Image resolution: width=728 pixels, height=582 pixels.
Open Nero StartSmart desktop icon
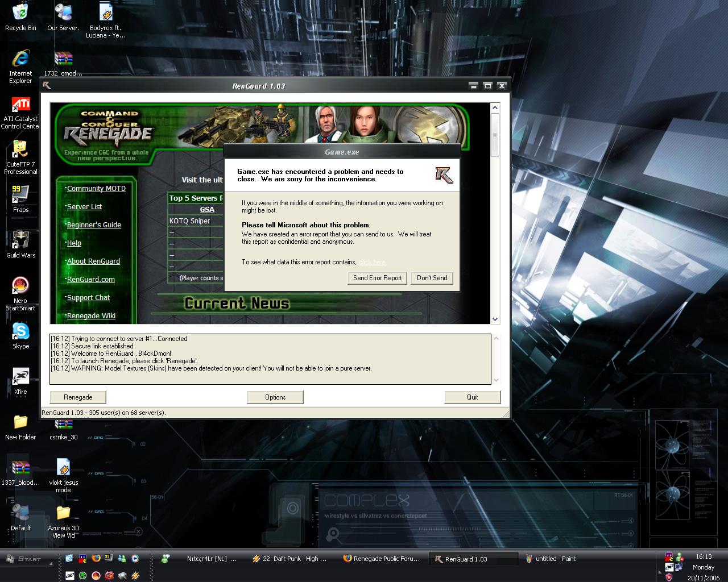pyautogui.click(x=20, y=286)
